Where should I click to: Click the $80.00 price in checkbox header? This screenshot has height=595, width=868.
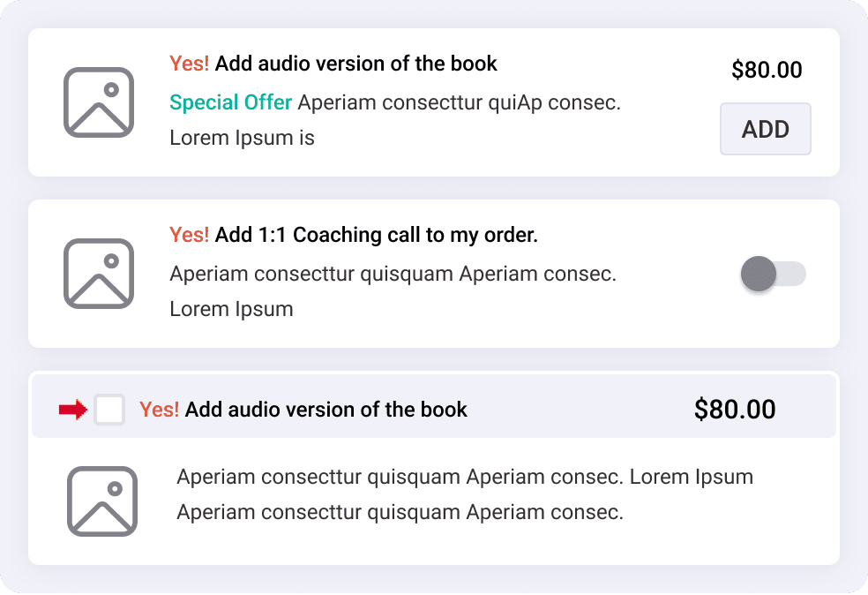(735, 410)
